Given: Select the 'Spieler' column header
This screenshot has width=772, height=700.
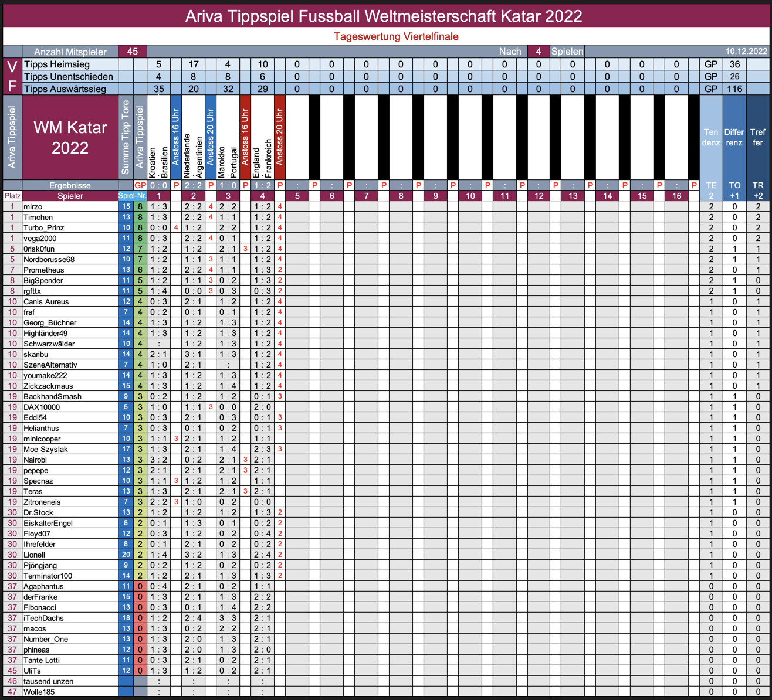Looking at the screenshot, I should click(70, 196).
